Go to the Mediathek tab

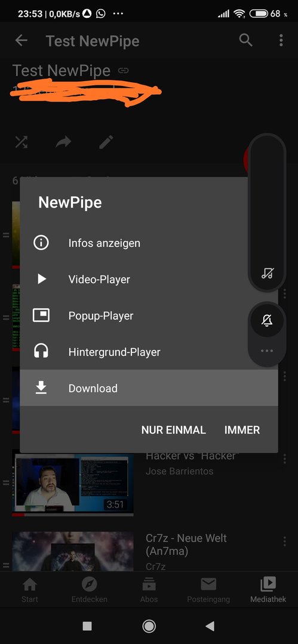coord(268,590)
